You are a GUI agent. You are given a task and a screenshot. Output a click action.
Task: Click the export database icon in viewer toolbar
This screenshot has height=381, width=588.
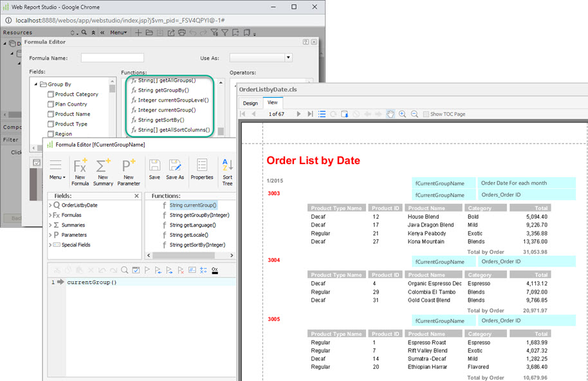point(345,114)
